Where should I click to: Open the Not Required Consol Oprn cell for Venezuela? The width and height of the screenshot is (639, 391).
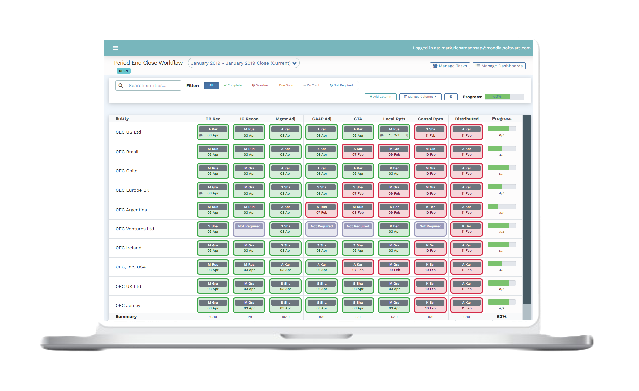coord(430,229)
